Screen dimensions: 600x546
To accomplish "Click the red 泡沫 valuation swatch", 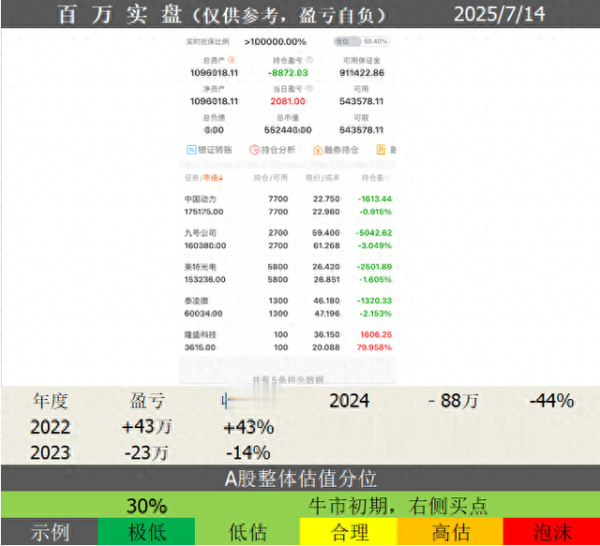I will tap(550, 532).
